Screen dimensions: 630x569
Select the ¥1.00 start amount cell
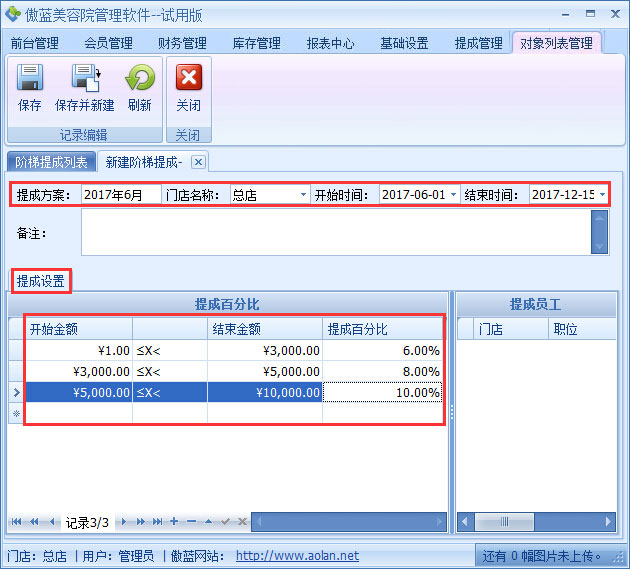pos(79,350)
